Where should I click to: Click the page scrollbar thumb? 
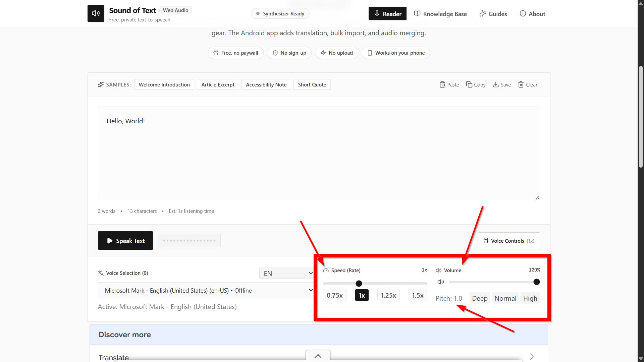pyautogui.click(x=641, y=117)
